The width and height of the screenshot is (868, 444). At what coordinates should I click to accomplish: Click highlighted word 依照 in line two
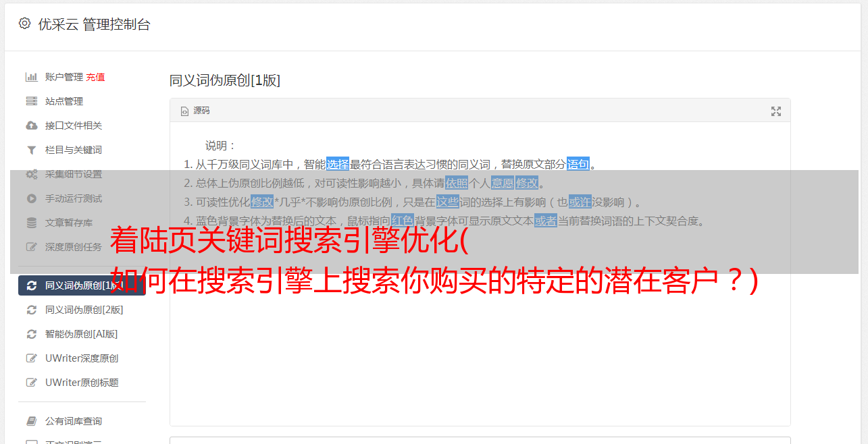point(457,183)
